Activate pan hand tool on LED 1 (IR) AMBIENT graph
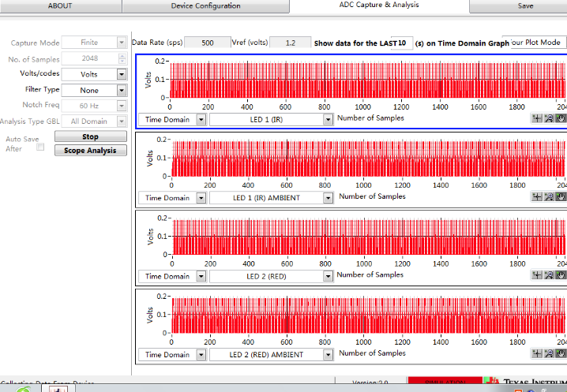Image resolution: width=567 pixels, height=392 pixels. coord(561,197)
